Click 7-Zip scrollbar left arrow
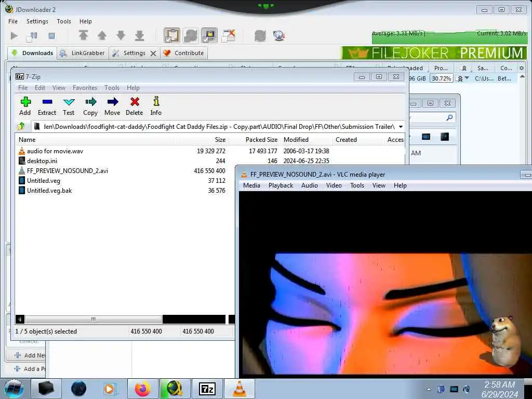The image size is (532, 399). [x=20, y=319]
